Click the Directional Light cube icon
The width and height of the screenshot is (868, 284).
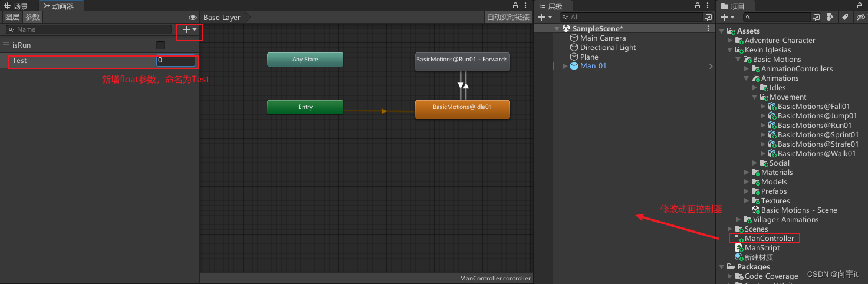click(x=574, y=47)
